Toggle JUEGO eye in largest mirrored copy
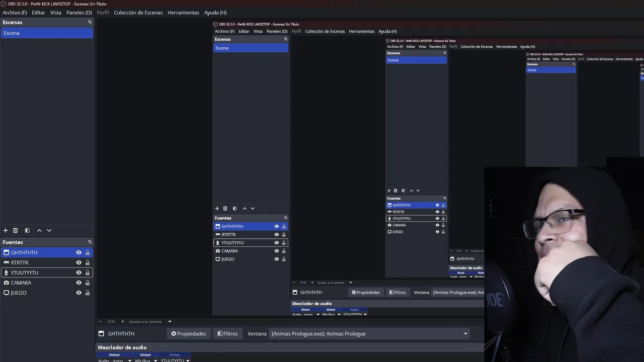The image size is (644, 362). (277, 259)
